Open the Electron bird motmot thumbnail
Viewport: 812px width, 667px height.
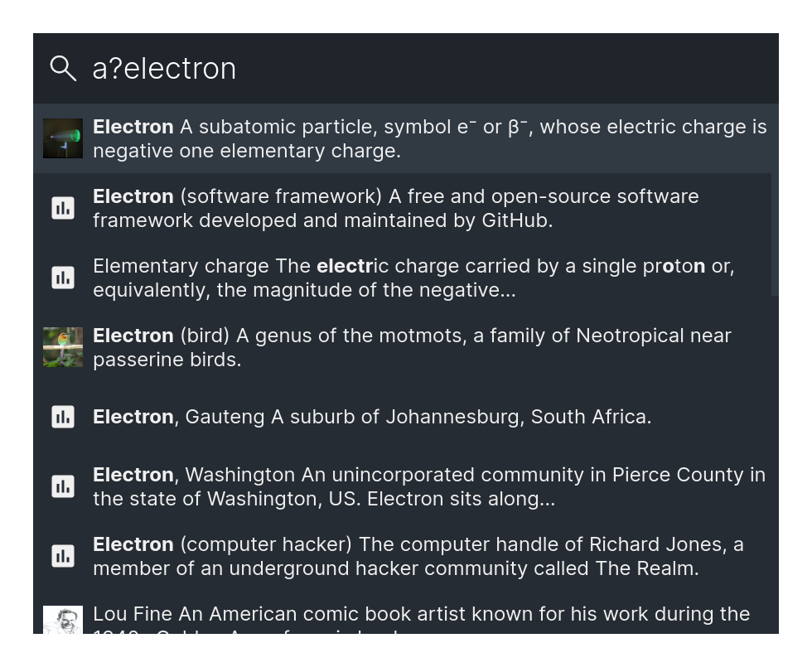click(x=63, y=347)
